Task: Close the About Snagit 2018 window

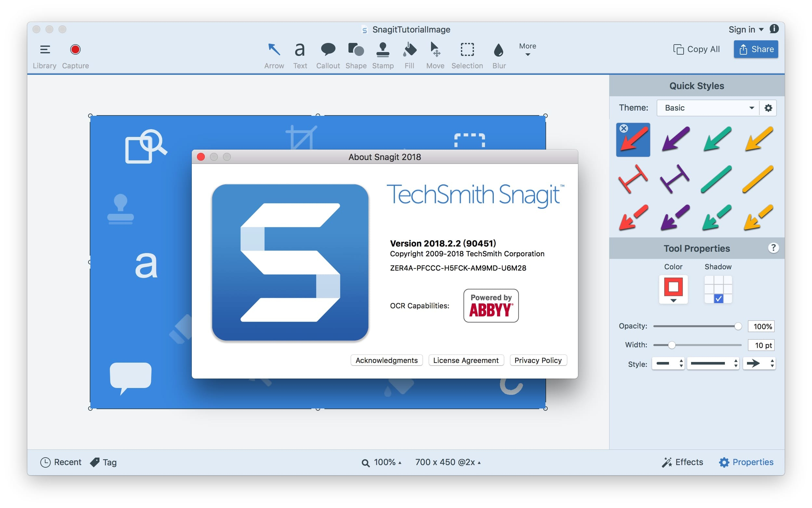Action: click(x=201, y=157)
